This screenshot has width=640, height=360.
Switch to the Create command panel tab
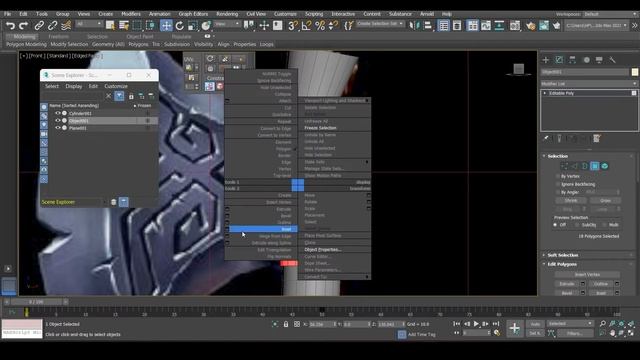point(546,60)
